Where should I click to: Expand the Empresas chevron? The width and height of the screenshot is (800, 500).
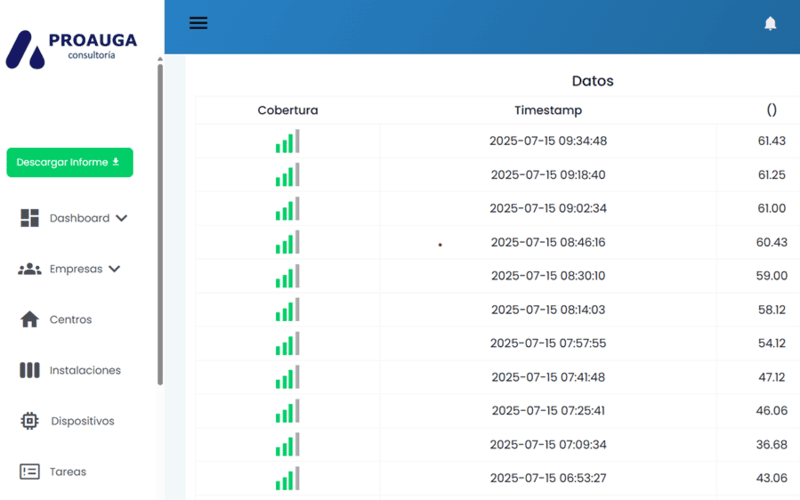tap(114, 269)
